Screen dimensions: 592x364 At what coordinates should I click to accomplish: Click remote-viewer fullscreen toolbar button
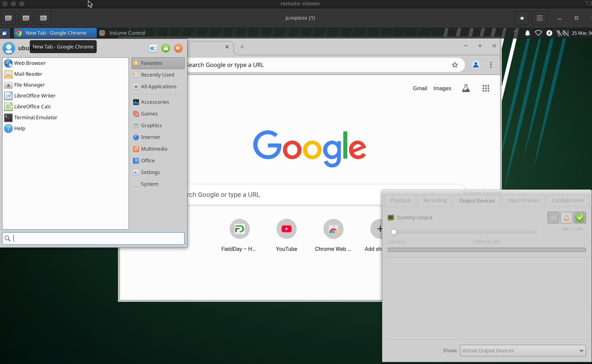522,18
